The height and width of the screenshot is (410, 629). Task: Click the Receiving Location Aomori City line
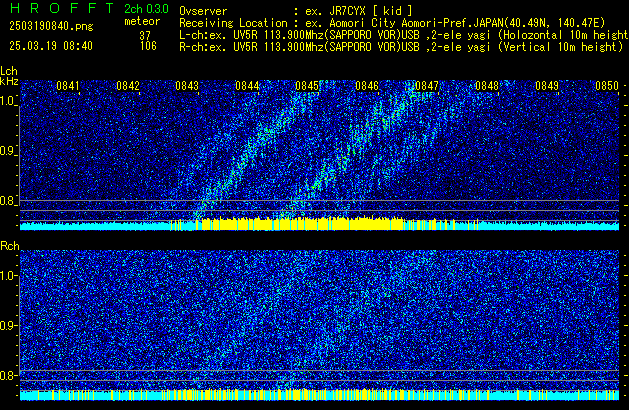point(392,23)
